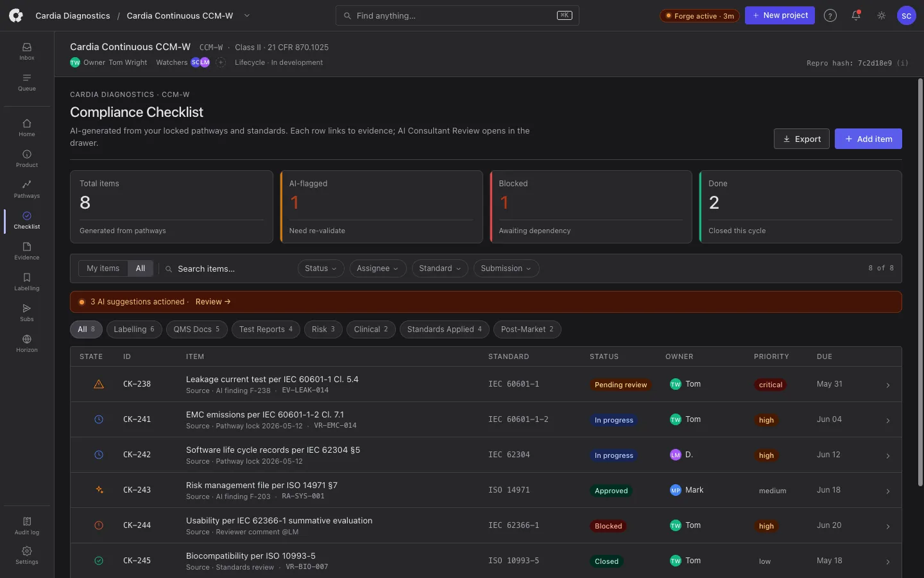Image resolution: width=924 pixels, height=578 pixels.
Task: Click Review link in AI suggestions banner
Action: pyautogui.click(x=213, y=302)
